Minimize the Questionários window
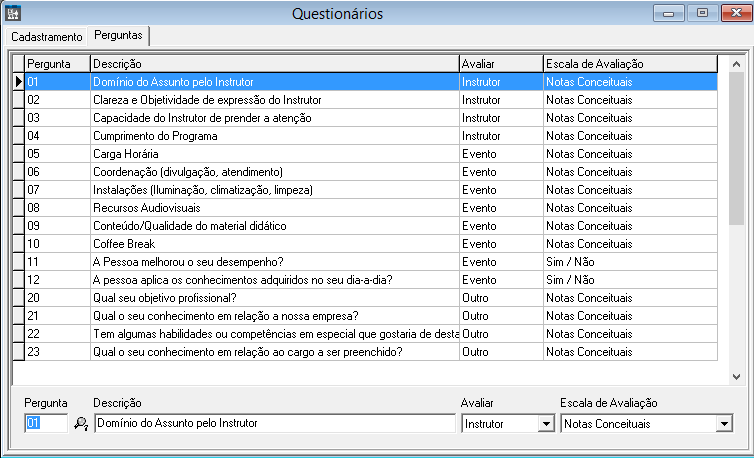This screenshot has width=754, height=458. point(668,13)
